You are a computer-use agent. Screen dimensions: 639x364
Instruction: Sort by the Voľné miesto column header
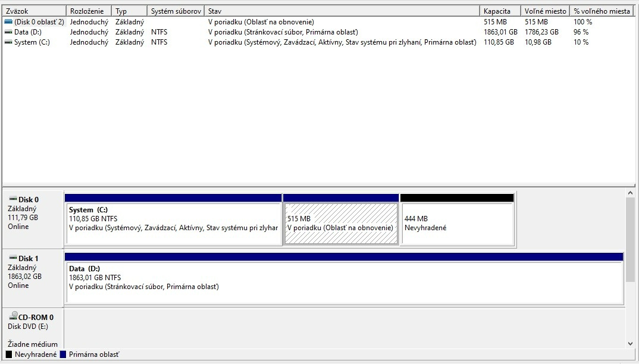coord(546,11)
